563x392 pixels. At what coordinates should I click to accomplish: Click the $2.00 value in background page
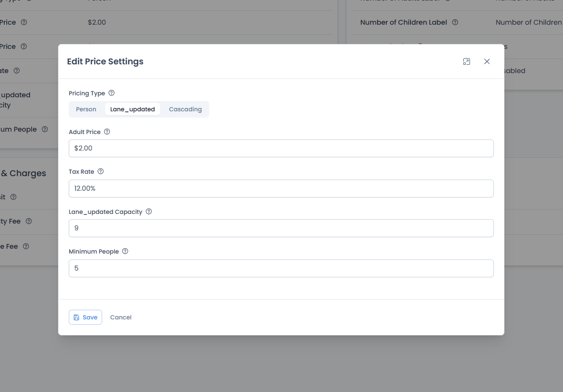click(x=97, y=22)
